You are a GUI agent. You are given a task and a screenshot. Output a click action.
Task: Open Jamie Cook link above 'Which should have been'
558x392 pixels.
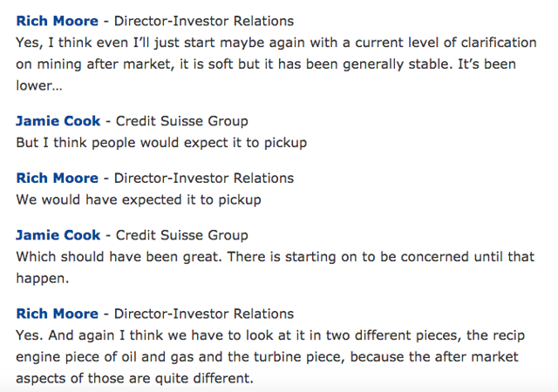pyautogui.click(x=58, y=235)
